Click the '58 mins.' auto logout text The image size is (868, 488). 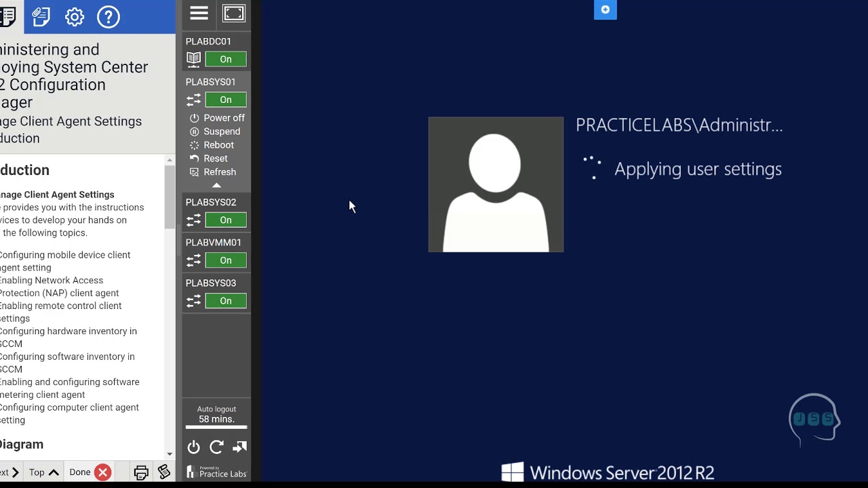point(216,420)
